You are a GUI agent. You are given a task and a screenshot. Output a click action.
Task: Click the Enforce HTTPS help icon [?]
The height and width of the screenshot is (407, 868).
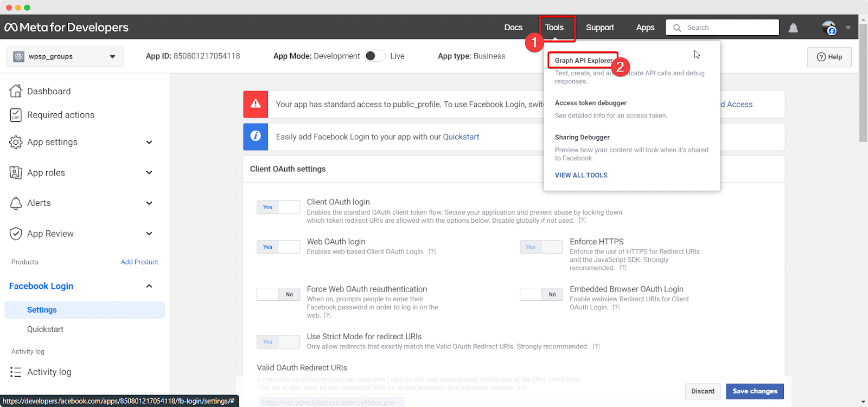pos(623,268)
